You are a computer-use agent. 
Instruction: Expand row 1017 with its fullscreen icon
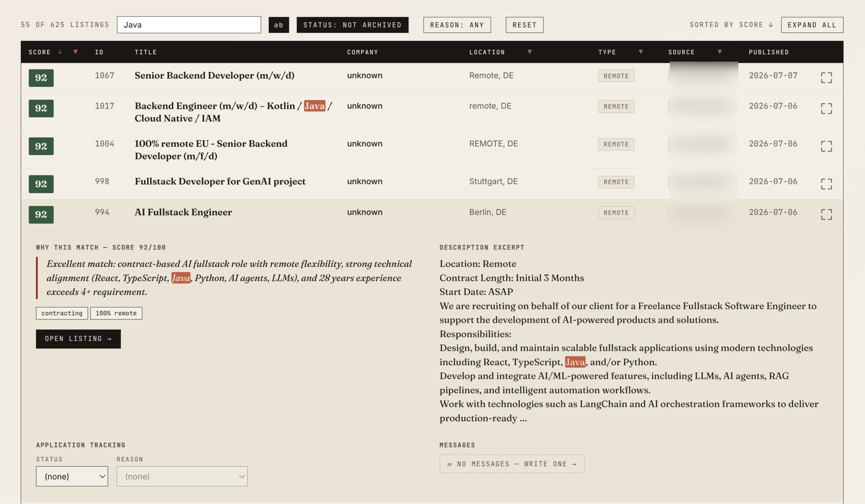click(826, 108)
